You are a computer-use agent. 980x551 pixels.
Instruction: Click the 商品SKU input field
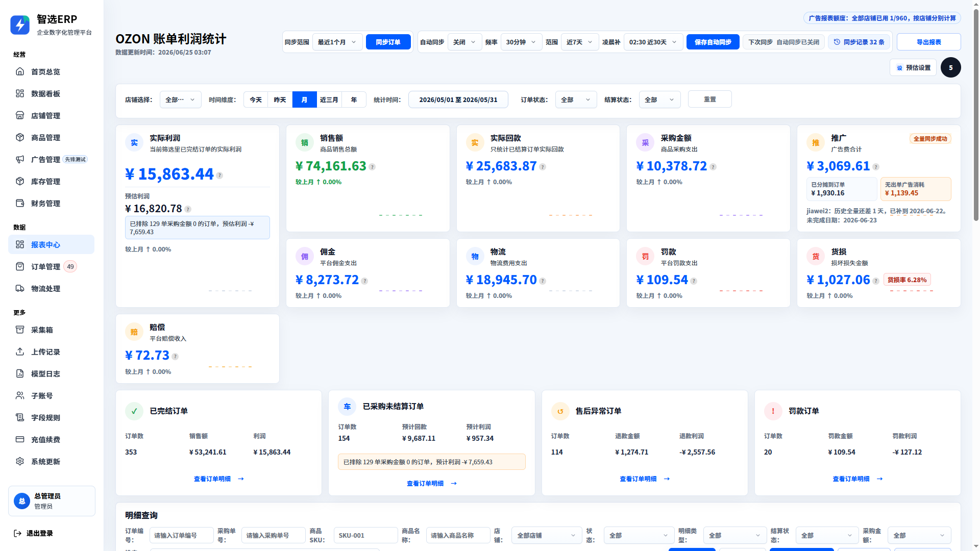point(366,535)
